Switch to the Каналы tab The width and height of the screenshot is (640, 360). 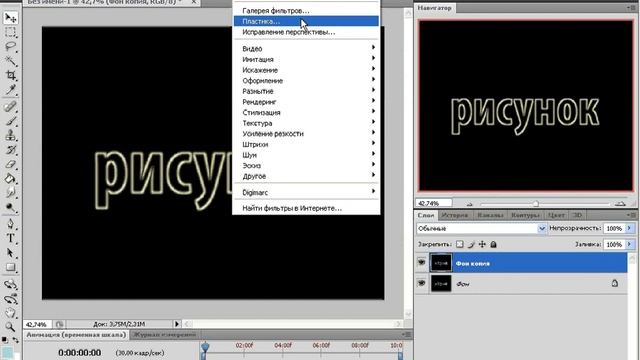pos(490,215)
